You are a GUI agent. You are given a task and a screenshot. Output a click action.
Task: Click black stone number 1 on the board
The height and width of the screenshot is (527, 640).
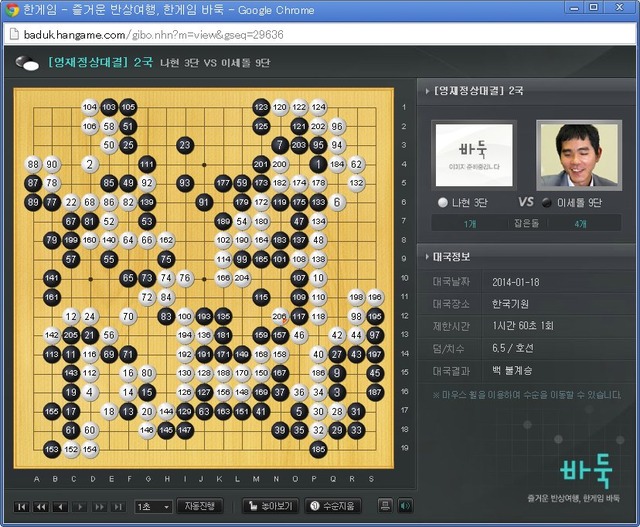pyautogui.click(x=318, y=164)
